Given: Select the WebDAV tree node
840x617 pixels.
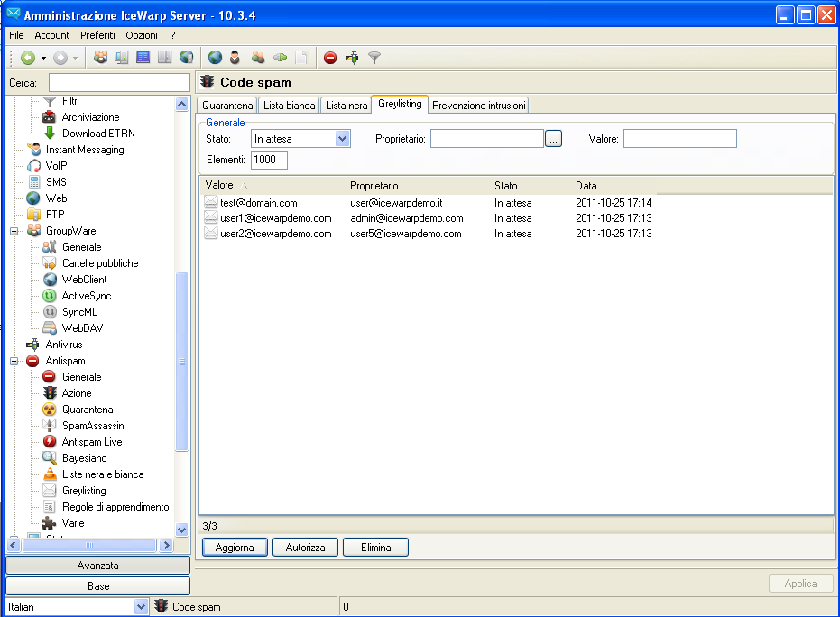Looking at the screenshot, I should click(x=82, y=328).
